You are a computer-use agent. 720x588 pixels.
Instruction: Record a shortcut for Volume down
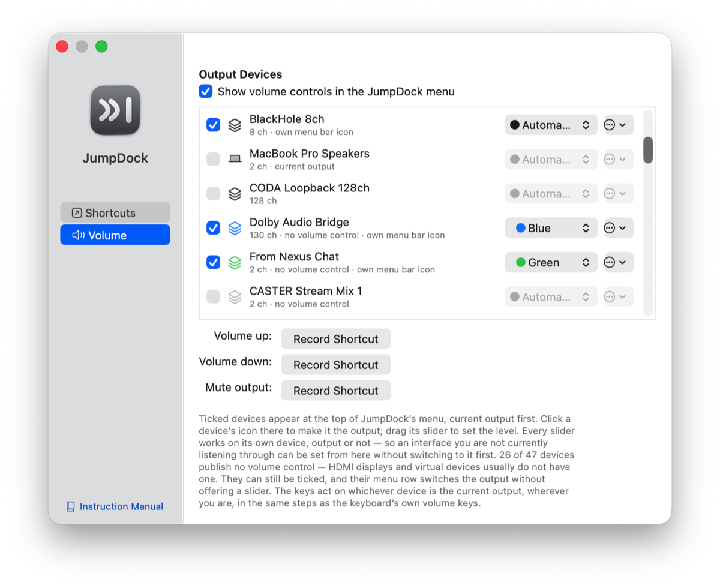[x=335, y=365]
